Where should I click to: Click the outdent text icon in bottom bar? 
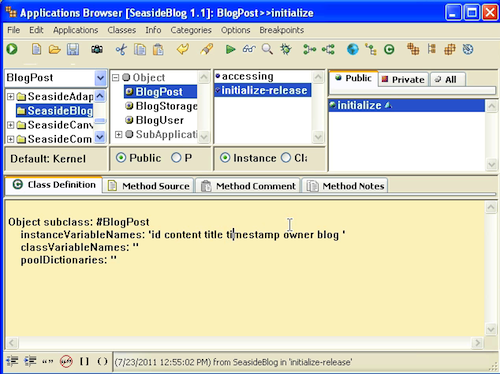click(12, 361)
